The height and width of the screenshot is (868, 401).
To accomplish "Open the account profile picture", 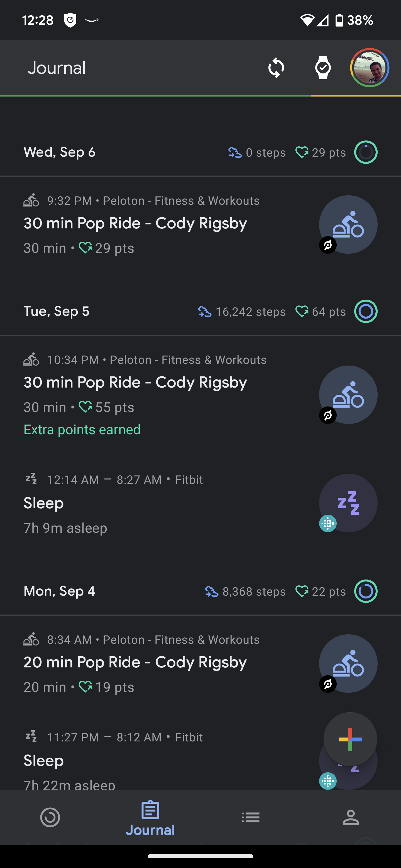I will click(370, 68).
